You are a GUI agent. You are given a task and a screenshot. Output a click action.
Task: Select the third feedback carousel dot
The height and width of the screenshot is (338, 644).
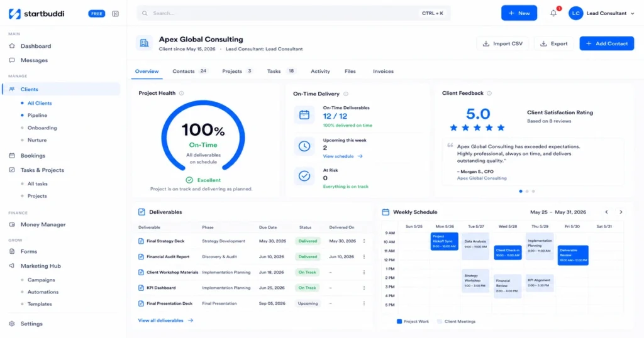click(533, 191)
